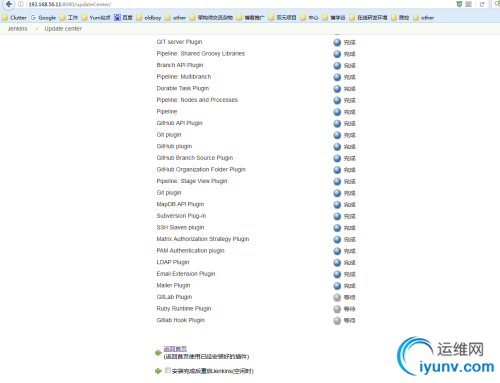Viewport: 500px width, 383px height.
Task: Select the MapDB API Plugin name
Action: coord(180,204)
